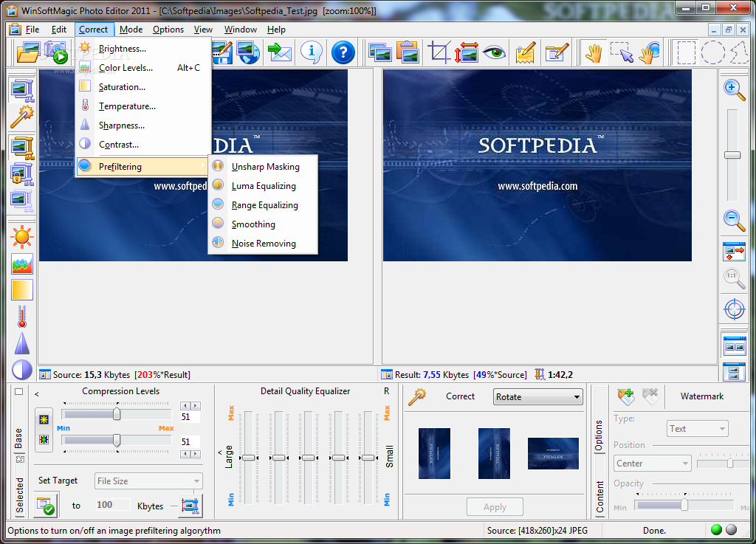
Task: Click the thermometer temperature sidebar icon
Action: tap(21, 317)
